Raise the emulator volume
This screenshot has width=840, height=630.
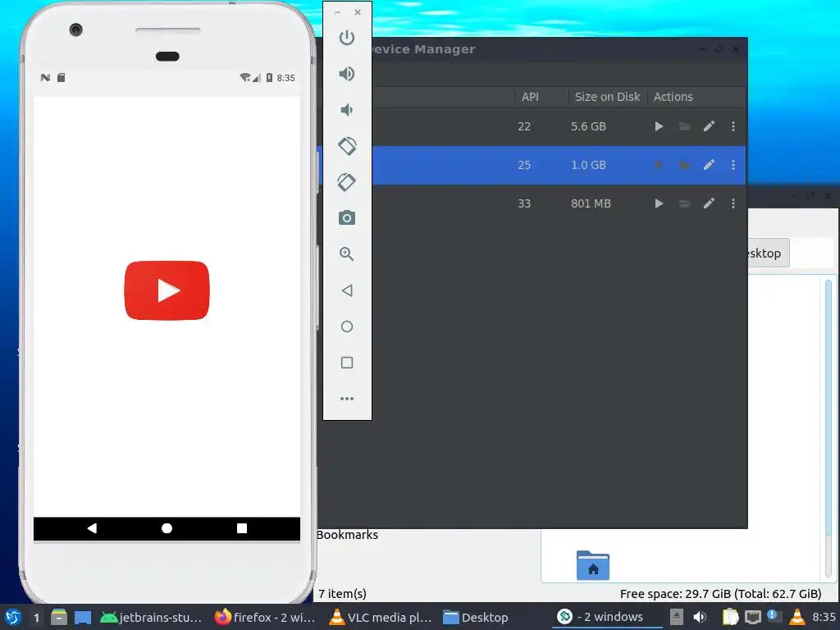pyautogui.click(x=347, y=74)
